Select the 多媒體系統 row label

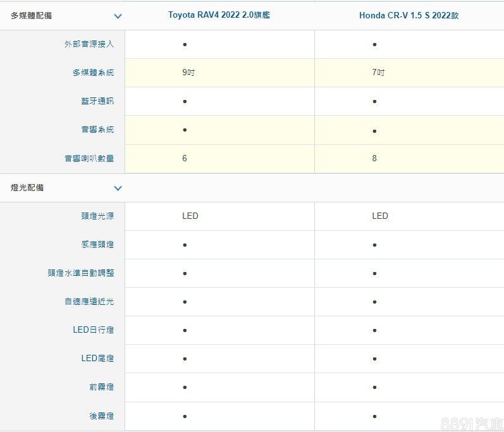pos(93,73)
